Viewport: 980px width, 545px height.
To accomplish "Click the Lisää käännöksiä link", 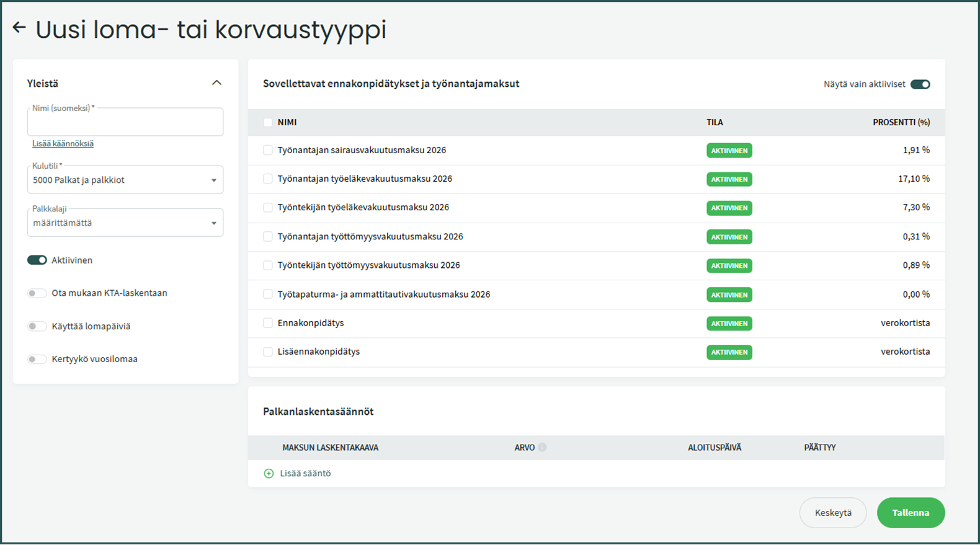I will [x=63, y=143].
